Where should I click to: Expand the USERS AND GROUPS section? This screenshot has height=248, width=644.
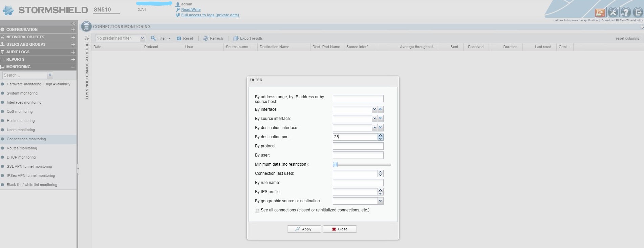(x=73, y=44)
